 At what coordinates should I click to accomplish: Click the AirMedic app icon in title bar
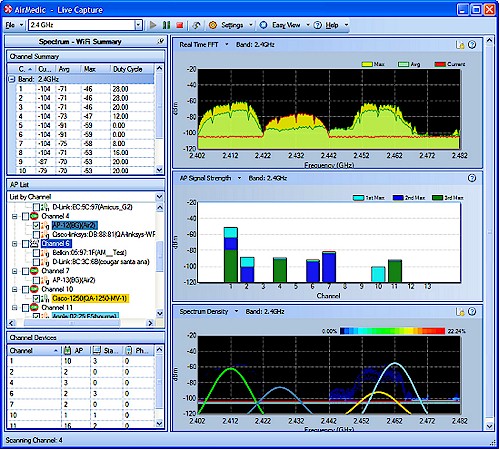[x=8, y=10]
